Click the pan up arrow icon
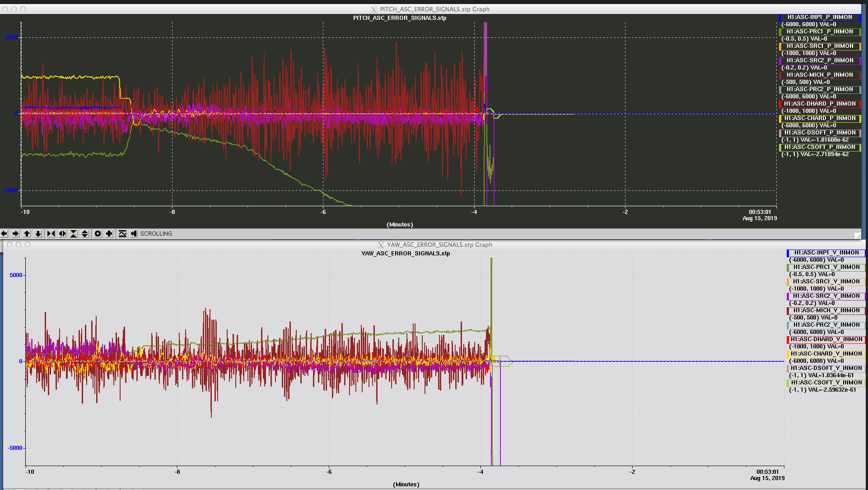The height and width of the screenshot is (490, 868). click(27, 234)
